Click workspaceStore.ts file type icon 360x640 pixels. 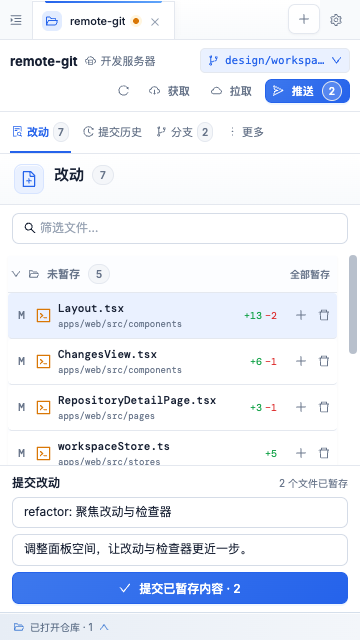[43, 453]
